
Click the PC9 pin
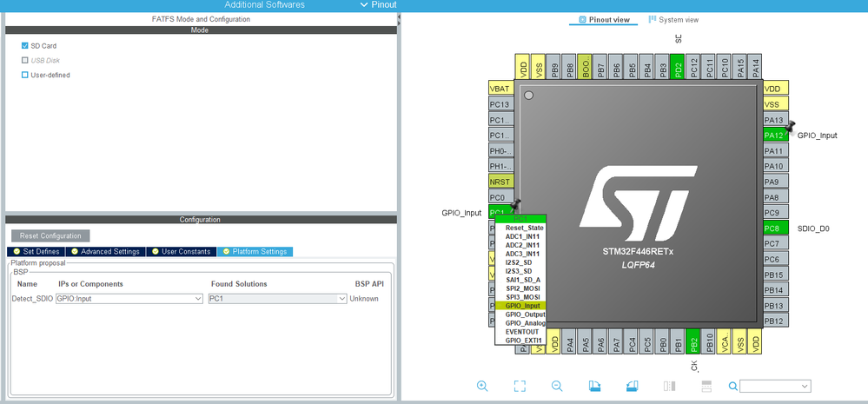(776, 213)
